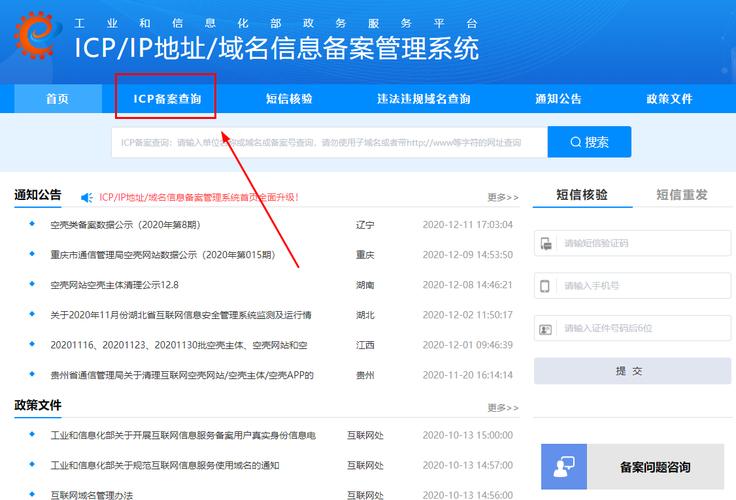Open the 贵州省通信管理局 notice link

click(182, 375)
